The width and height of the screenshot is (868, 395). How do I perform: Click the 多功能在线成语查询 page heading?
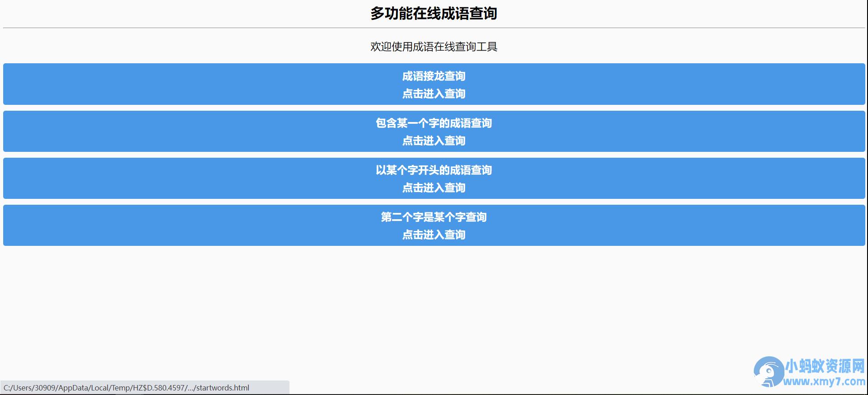click(434, 14)
